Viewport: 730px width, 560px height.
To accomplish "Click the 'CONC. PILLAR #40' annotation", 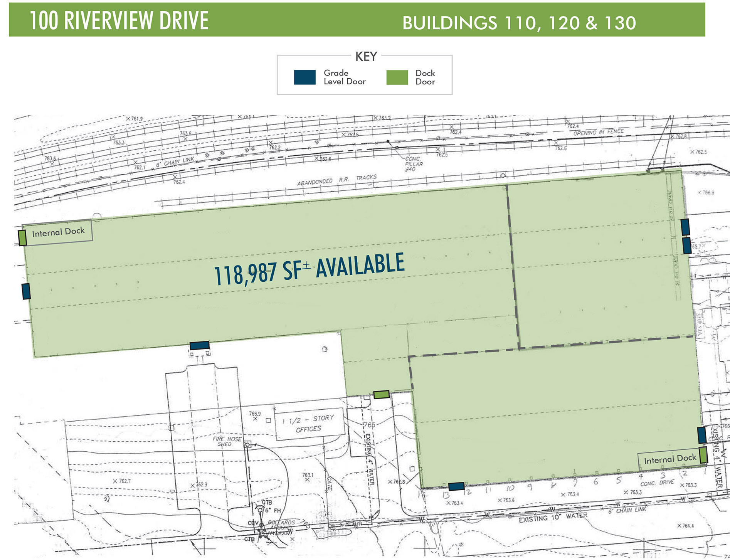I will tap(414, 164).
